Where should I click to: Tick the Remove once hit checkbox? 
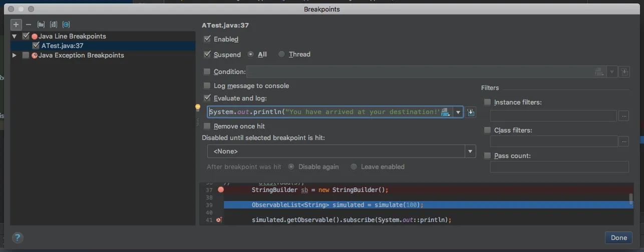tap(207, 126)
